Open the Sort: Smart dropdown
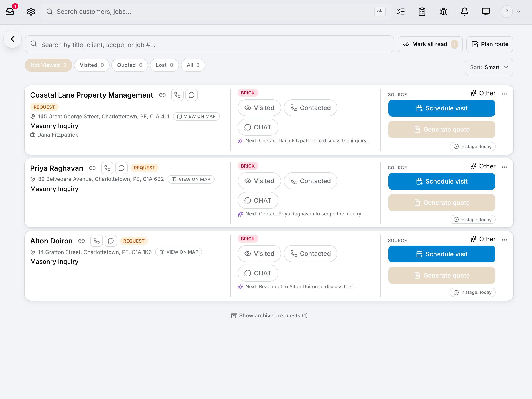This screenshot has height=399, width=532. pyautogui.click(x=489, y=67)
